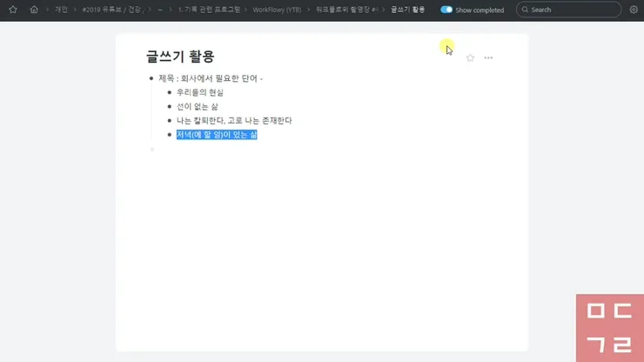Click bullet of 제목 : 회사에서 필요한 단어
The height and width of the screenshot is (362, 644).
pyautogui.click(x=151, y=78)
